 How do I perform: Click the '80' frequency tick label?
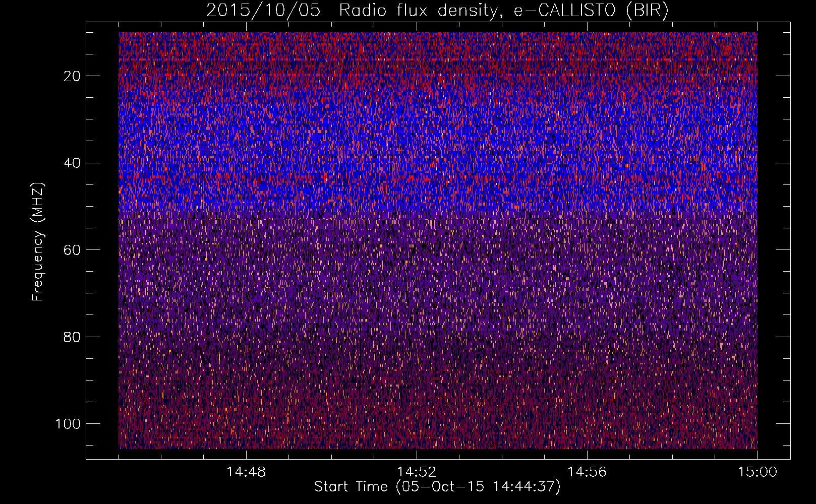click(x=73, y=337)
